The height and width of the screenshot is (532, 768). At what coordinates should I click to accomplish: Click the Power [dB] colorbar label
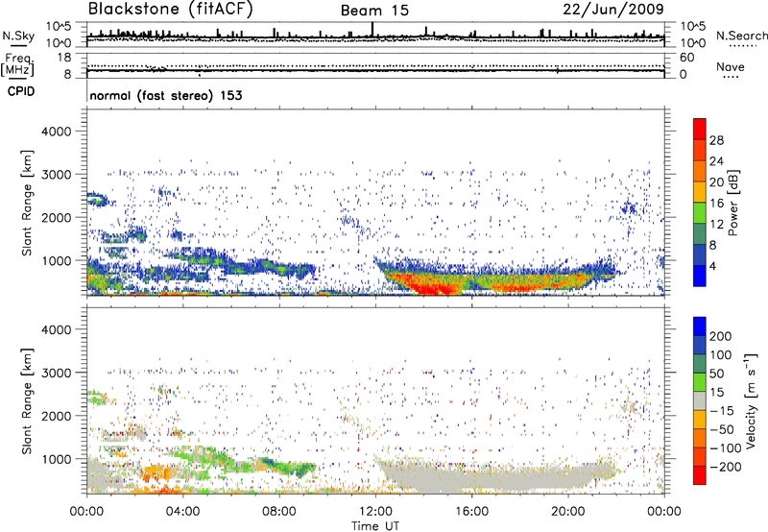732,203
